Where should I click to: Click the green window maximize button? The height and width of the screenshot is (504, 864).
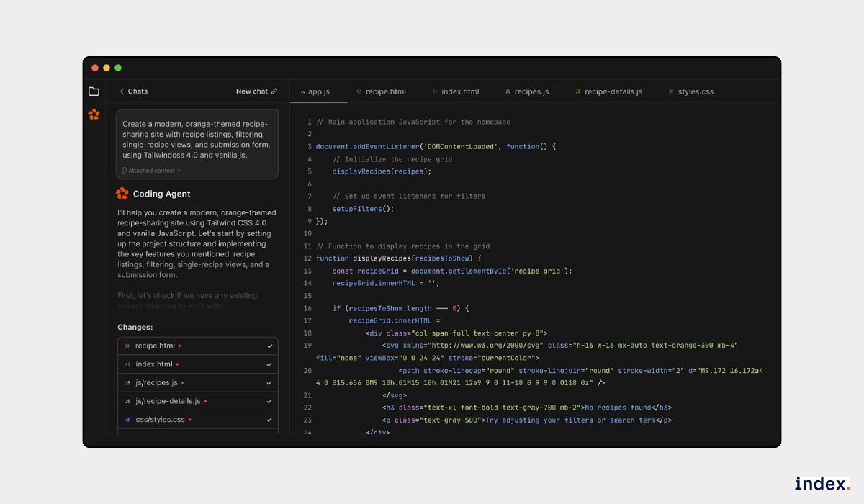tap(118, 68)
